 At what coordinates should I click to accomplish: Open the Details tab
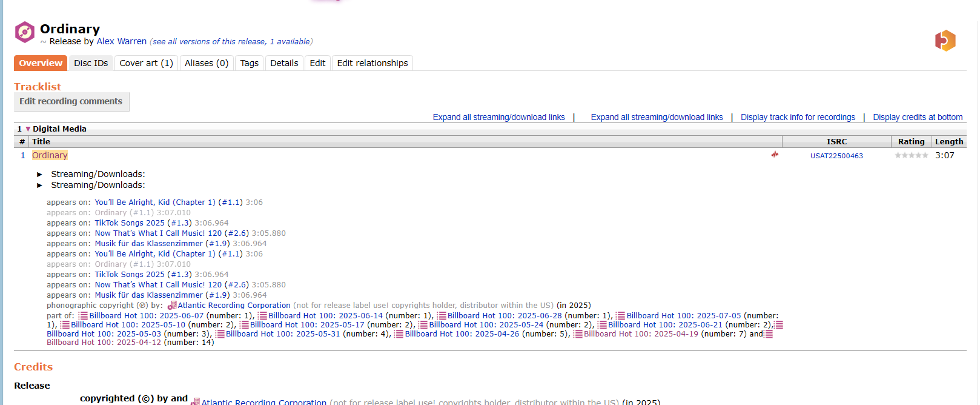(284, 63)
